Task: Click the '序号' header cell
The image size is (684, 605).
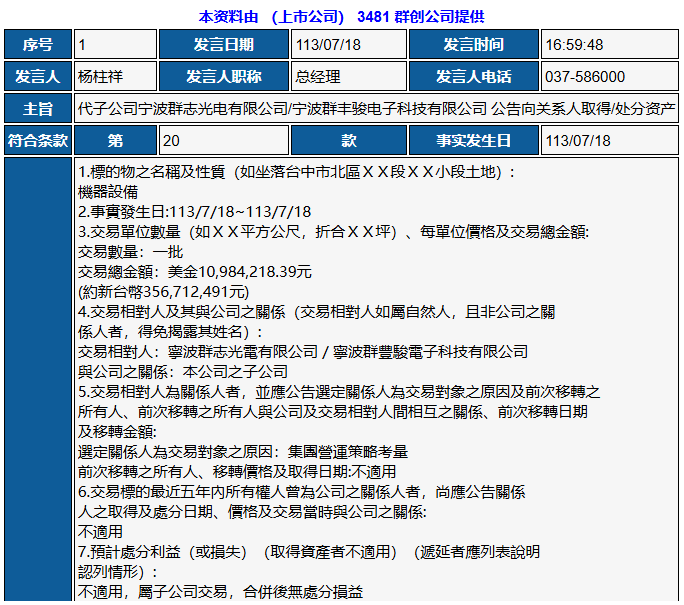Action: 38,44
